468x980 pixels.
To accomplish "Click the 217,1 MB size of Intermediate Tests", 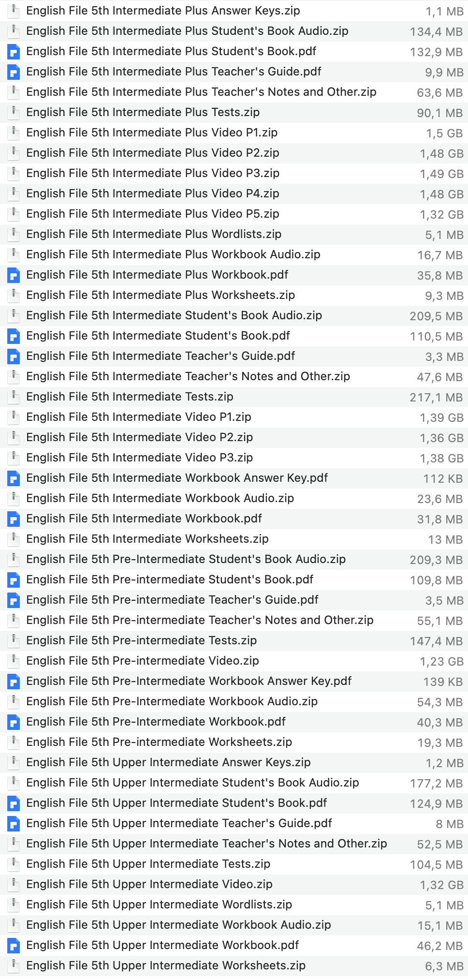I will pyautogui.click(x=437, y=398).
